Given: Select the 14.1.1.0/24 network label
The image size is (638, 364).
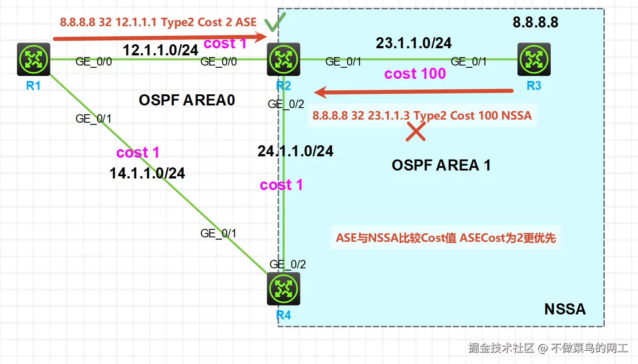Looking at the screenshot, I should tap(147, 173).
